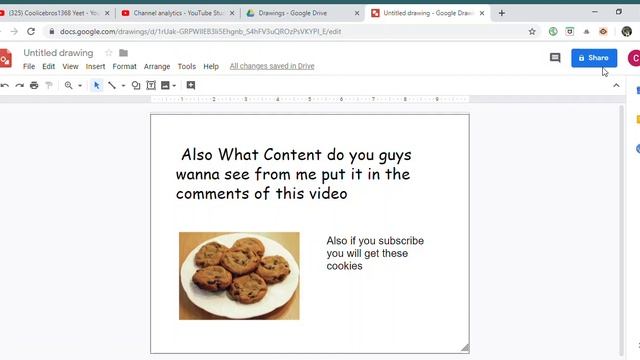Open the Help menu
Screen dimensions: 640x360
click(211, 66)
